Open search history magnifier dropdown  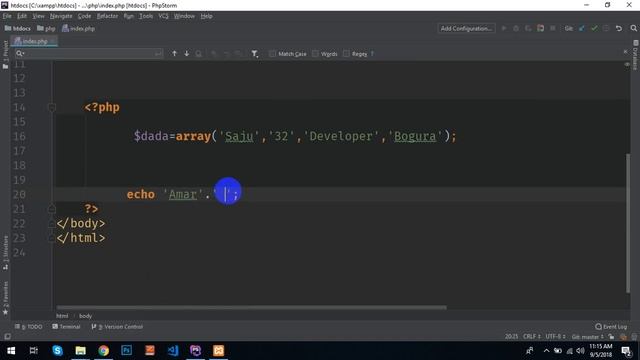pos(20,53)
